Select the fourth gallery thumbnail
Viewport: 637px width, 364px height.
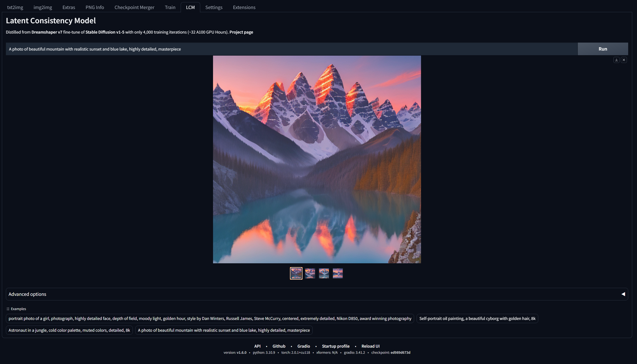coord(338,273)
